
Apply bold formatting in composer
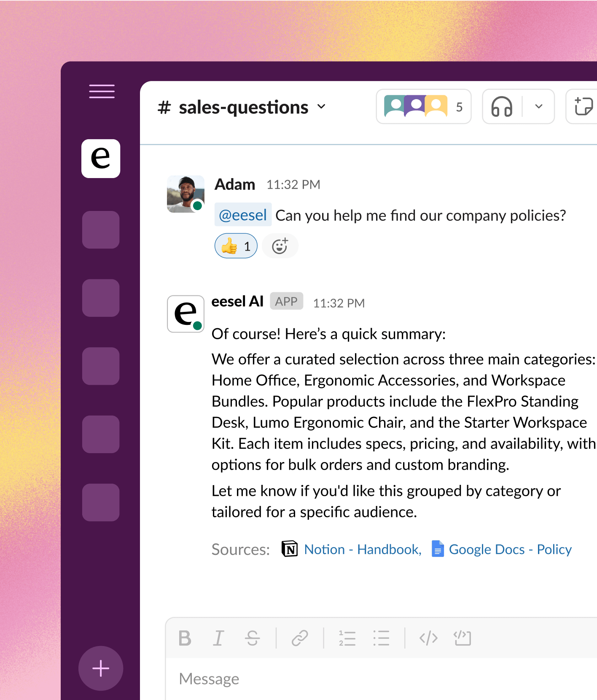point(185,638)
